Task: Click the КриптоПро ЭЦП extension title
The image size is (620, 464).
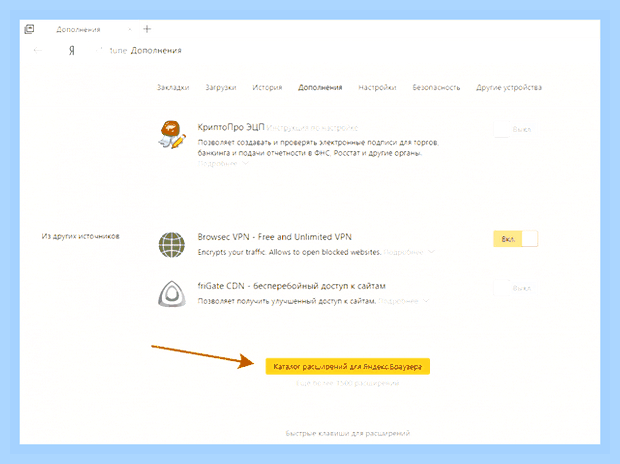Action: pos(231,127)
